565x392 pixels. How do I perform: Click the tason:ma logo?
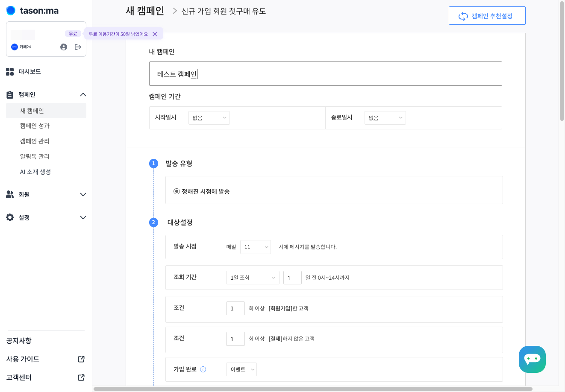[x=32, y=11]
